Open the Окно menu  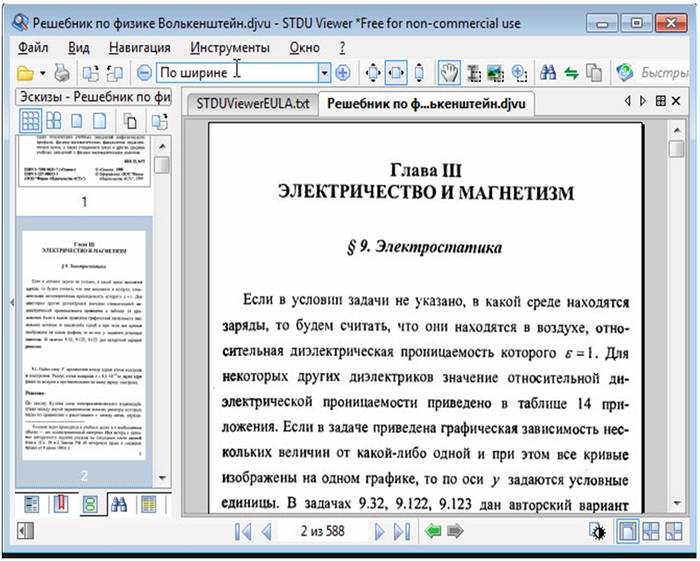coord(304,47)
